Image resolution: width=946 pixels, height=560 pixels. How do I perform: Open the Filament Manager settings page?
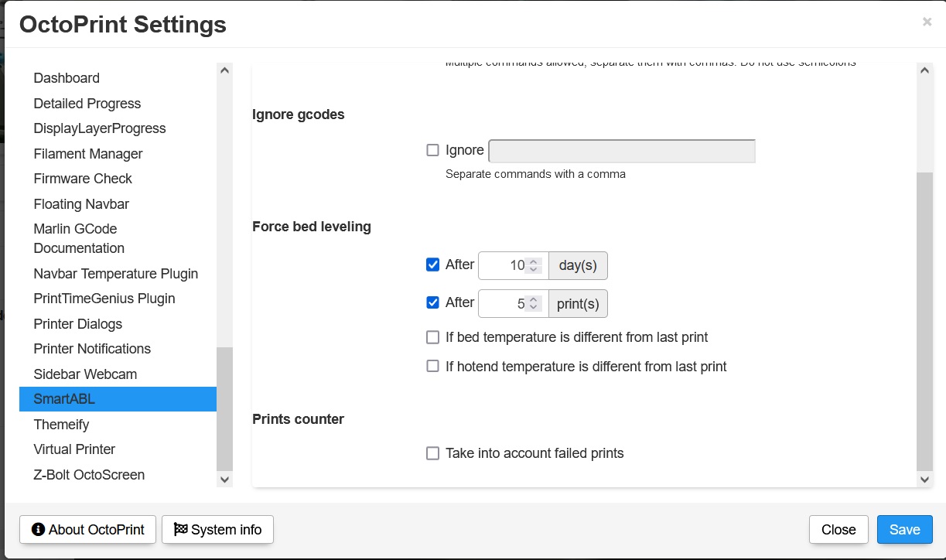pos(87,154)
